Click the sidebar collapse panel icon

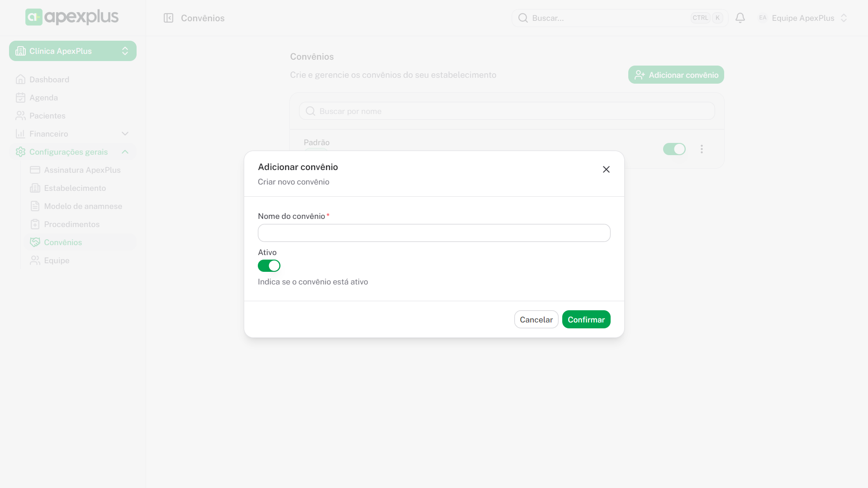[x=168, y=18]
